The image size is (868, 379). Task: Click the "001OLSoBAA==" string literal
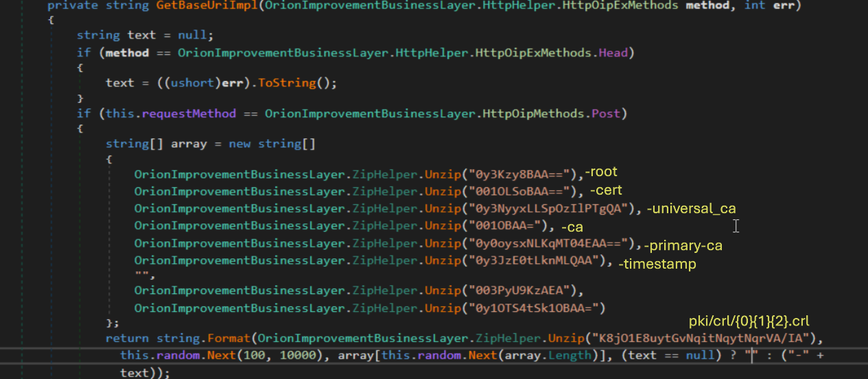pyautogui.click(x=524, y=191)
